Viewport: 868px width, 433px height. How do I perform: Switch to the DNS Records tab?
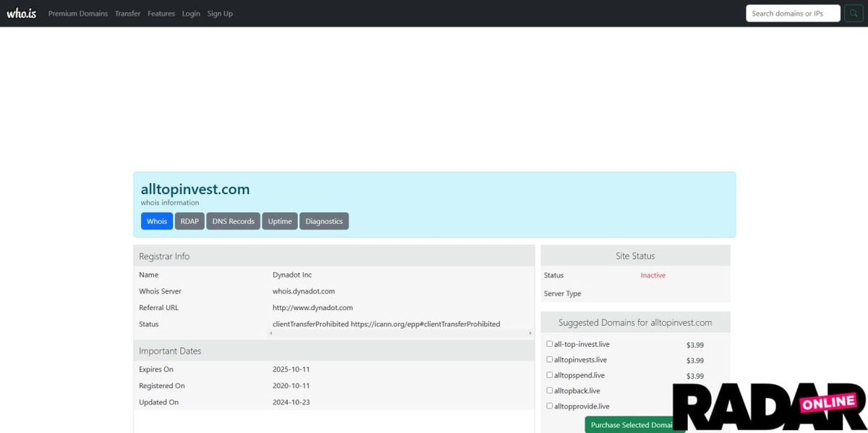[233, 221]
